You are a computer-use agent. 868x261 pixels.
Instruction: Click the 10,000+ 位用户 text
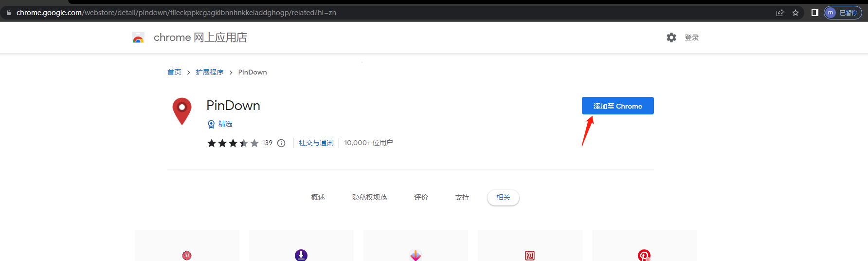pyautogui.click(x=368, y=143)
